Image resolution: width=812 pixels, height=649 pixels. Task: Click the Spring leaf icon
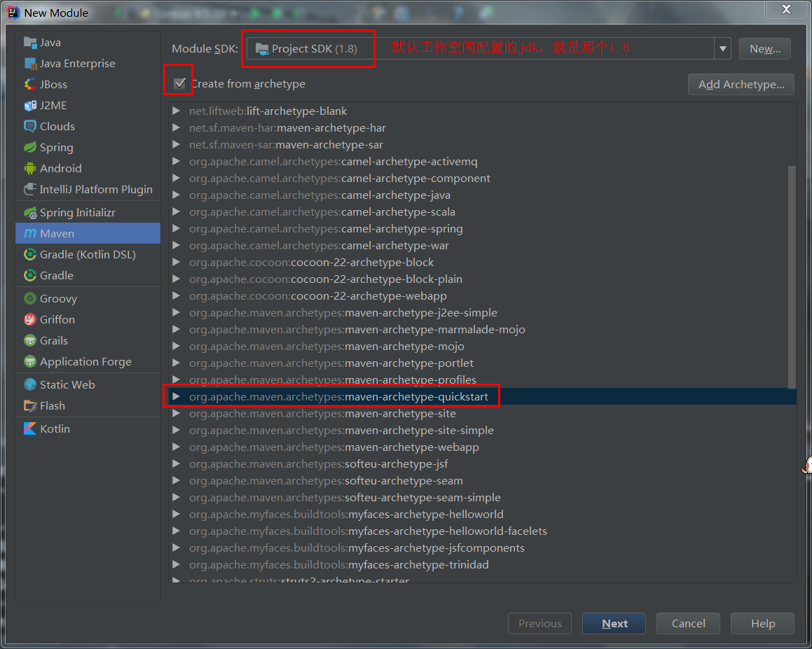30,148
